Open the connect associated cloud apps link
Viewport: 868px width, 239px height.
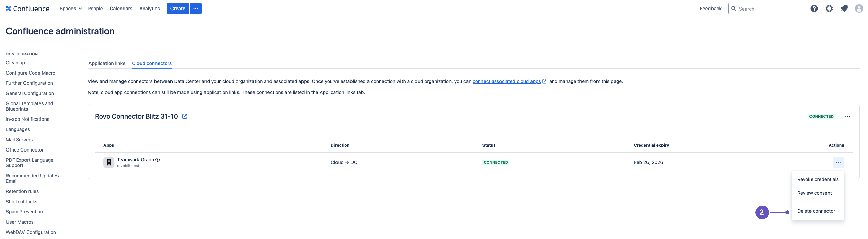pyautogui.click(x=507, y=81)
